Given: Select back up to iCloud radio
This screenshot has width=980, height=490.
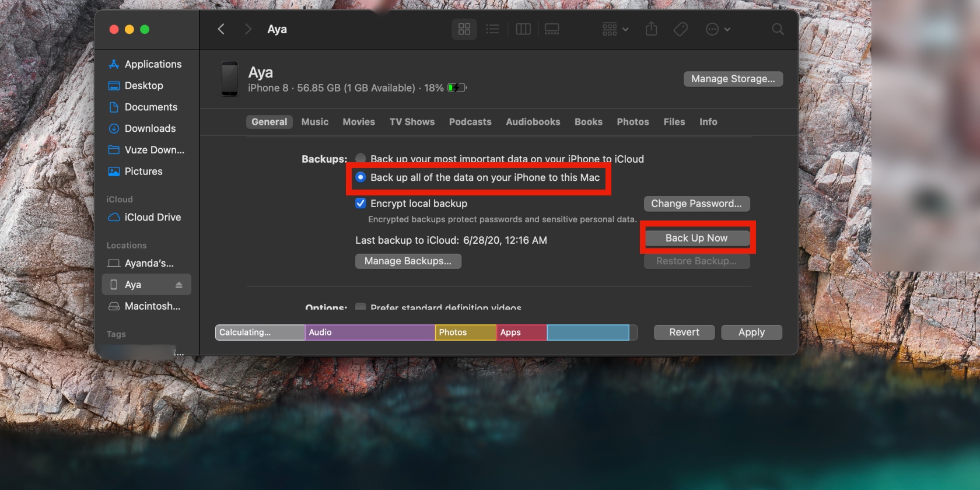Looking at the screenshot, I should coord(361,159).
